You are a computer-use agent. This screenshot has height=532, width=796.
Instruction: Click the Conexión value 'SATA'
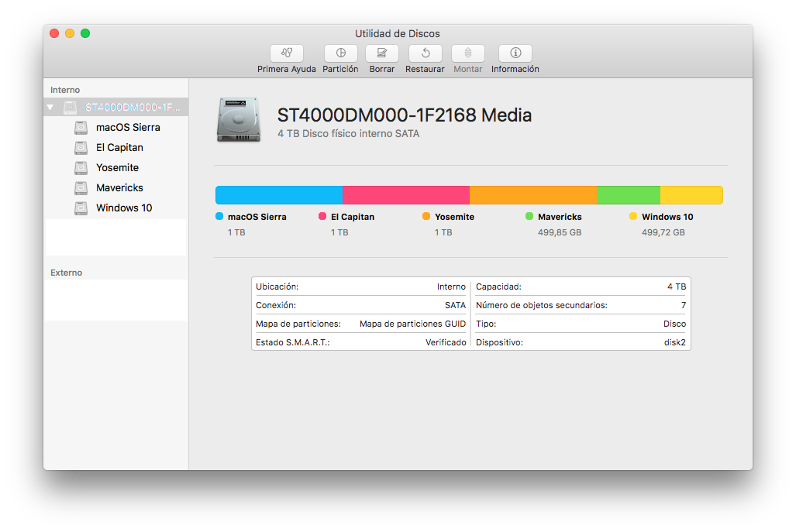click(x=456, y=305)
